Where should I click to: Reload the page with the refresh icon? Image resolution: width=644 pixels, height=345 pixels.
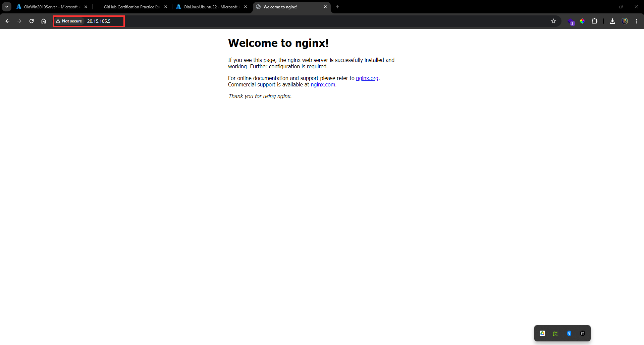[x=31, y=21]
